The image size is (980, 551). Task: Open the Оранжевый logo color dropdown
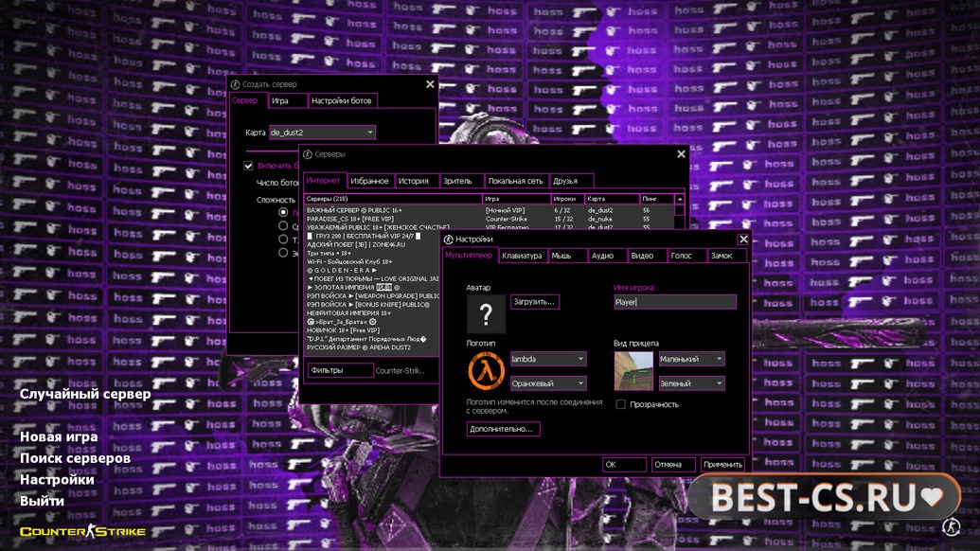pyautogui.click(x=548, y=382)
